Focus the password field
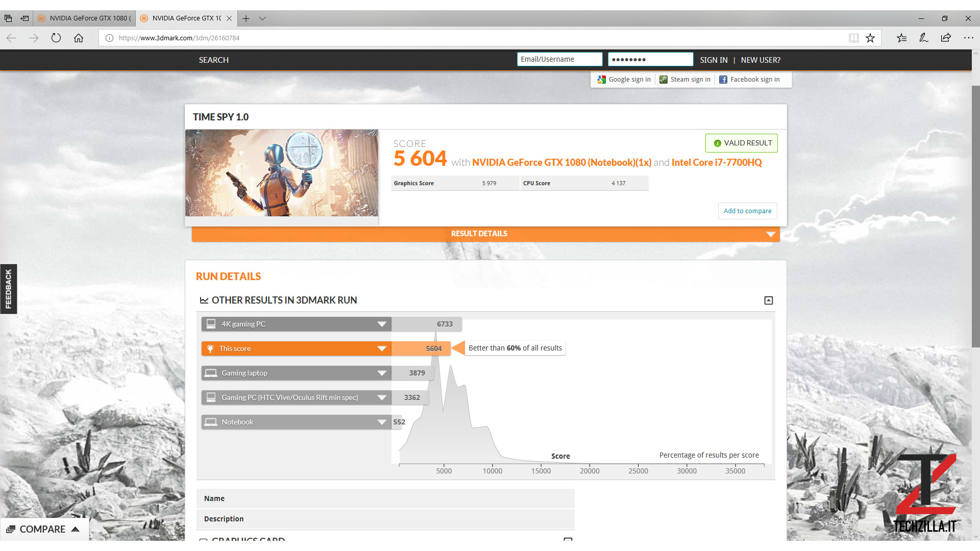 650,59
